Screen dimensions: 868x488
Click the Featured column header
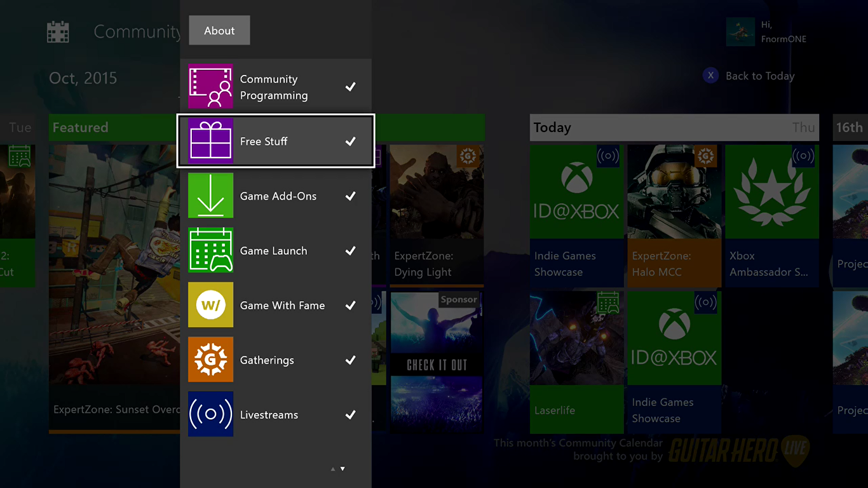pos(114,128)
